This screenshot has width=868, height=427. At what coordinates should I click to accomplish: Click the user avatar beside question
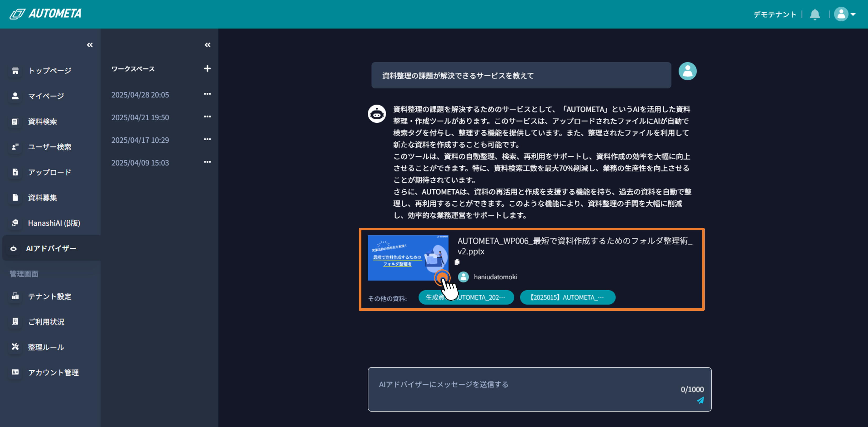pos(687,71)
